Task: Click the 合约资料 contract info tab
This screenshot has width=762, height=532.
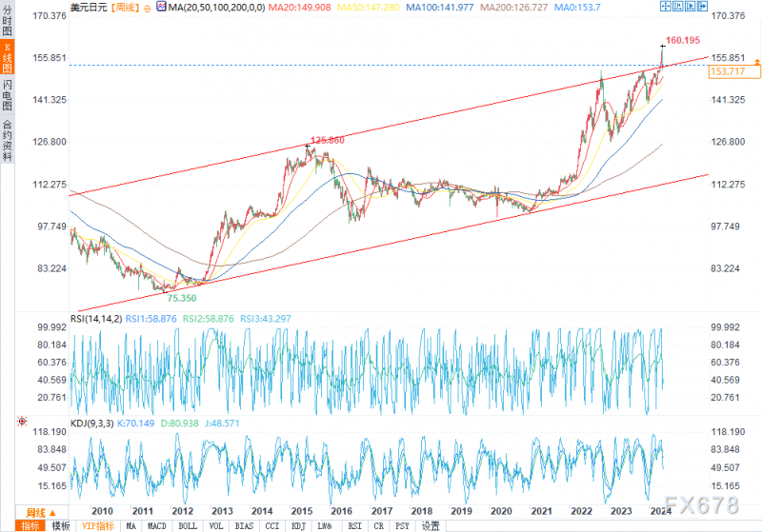Action: 8,140
